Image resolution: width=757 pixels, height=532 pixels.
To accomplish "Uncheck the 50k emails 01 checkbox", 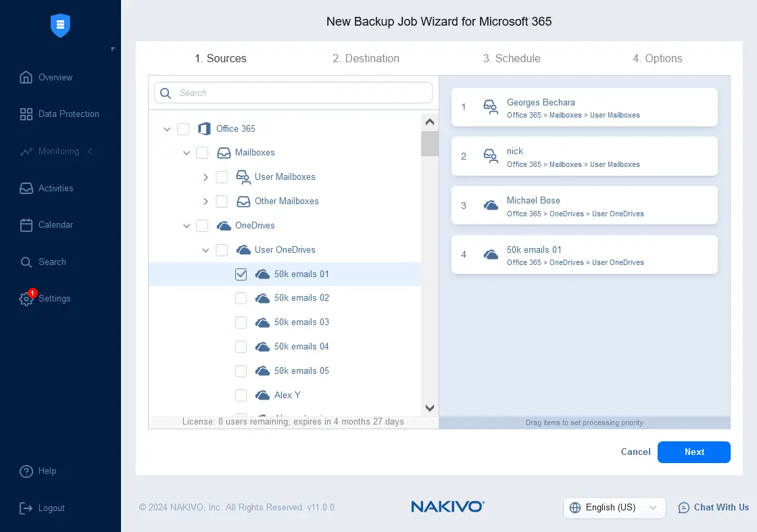I will (241, 274).
